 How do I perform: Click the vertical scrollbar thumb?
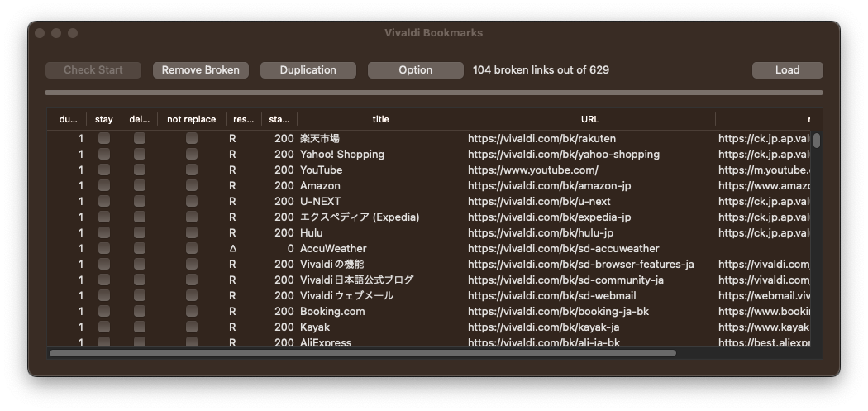817,140
